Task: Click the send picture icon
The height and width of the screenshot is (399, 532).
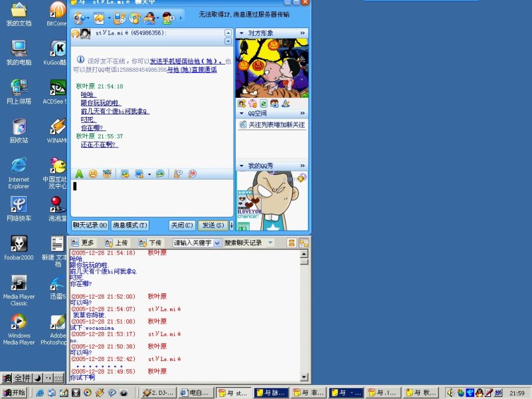Action: [124, 174]
